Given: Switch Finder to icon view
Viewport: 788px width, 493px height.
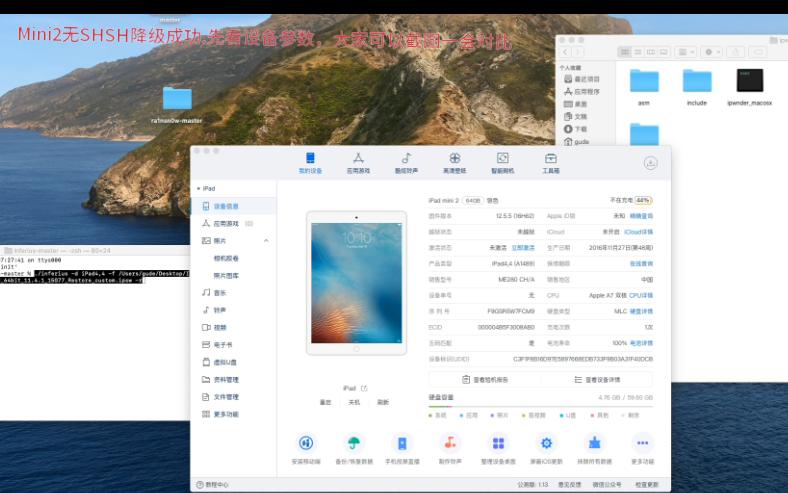Looking at the screenshot, I should pos(625,52).
